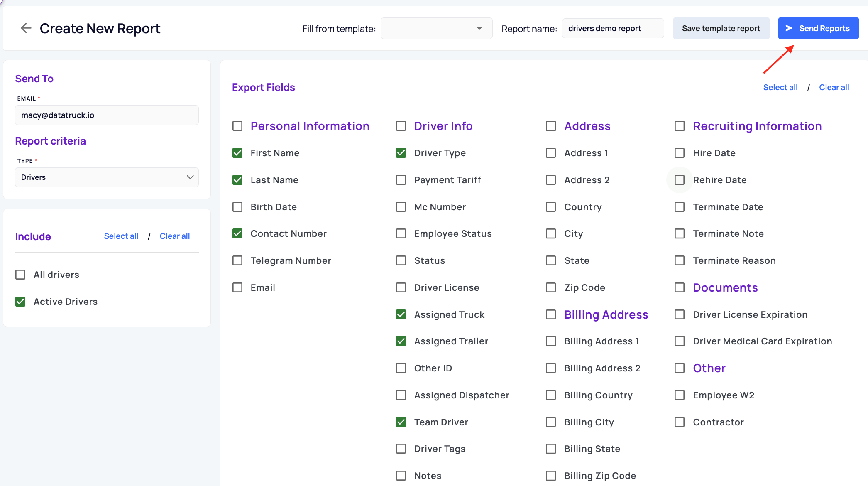Check the Other ID checkbox
This screenshot has height=486, width=868.
[401, 368]
